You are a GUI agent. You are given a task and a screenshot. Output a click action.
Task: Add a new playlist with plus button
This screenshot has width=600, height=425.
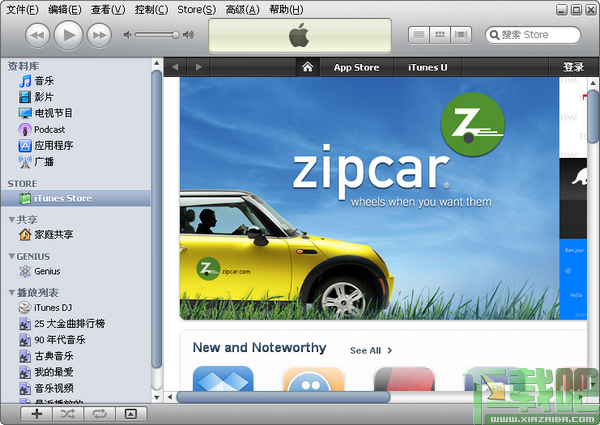37,414
